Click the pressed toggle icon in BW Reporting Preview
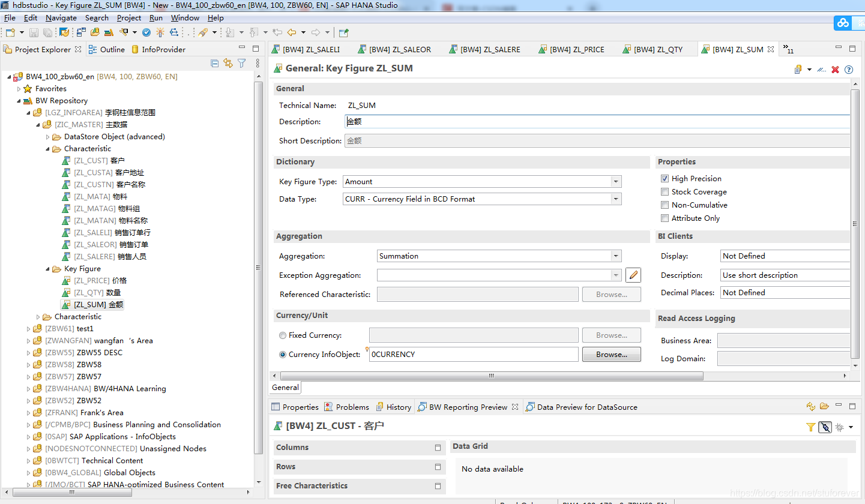 (825, 427)
